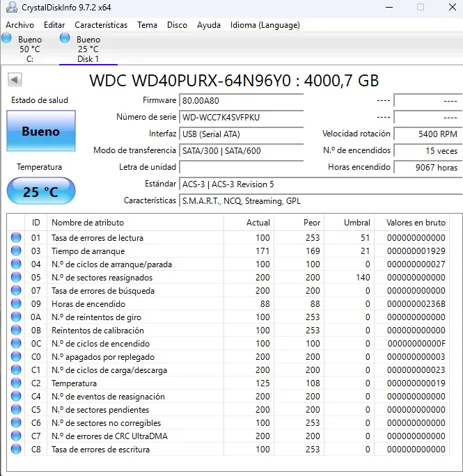Click the 25 °C temperature button

coord(41,191)
